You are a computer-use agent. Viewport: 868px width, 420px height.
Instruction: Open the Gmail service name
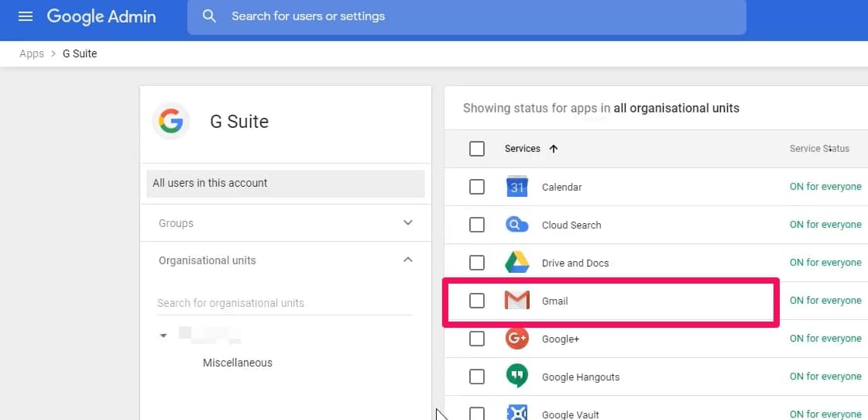(554, 301)
